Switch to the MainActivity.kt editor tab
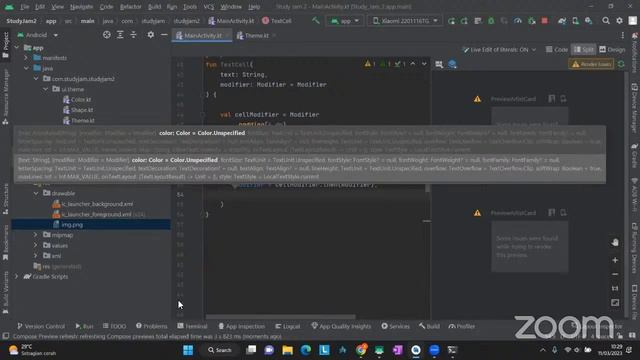Screen dimensions: 640x360 pyautogui.click(x=202, y=36)
